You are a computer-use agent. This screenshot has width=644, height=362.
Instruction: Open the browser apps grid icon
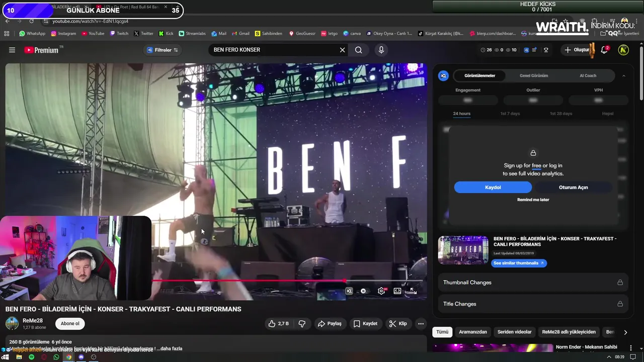coord(7,34)
